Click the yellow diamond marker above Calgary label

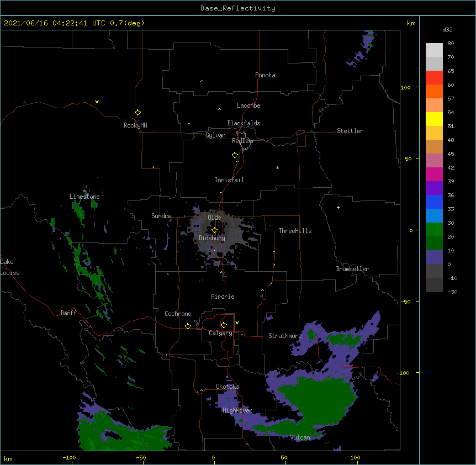(x=224, y=325)
